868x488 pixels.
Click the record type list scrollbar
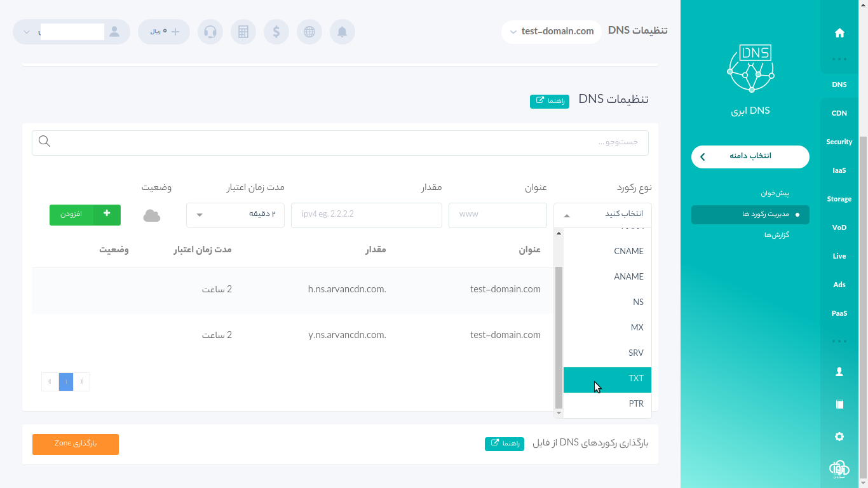(559, 337)
